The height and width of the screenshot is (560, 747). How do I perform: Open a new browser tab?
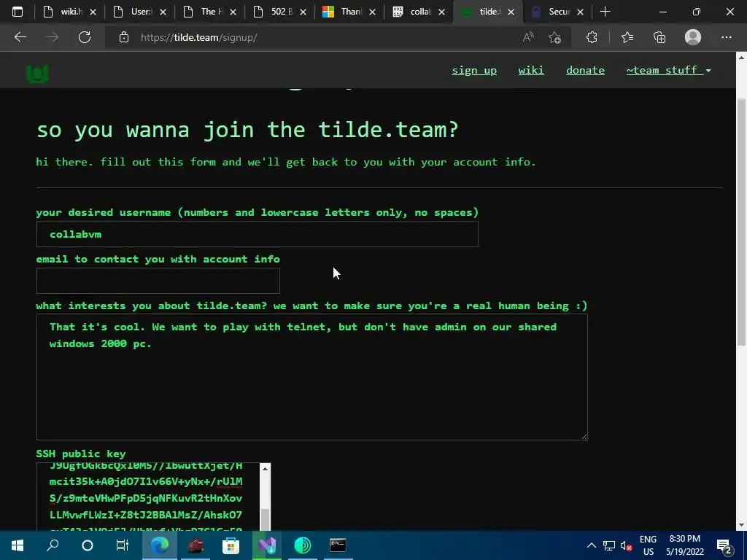point(605,12)
